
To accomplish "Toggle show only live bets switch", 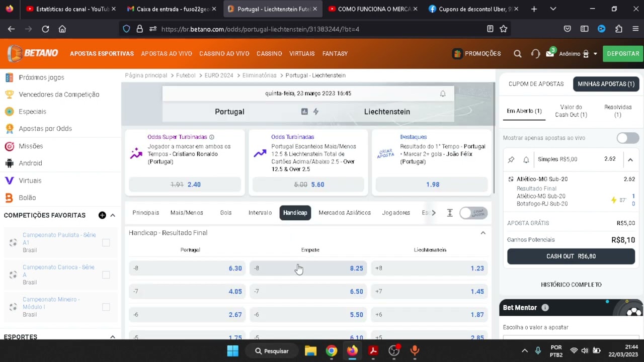I will pos(627,138).
